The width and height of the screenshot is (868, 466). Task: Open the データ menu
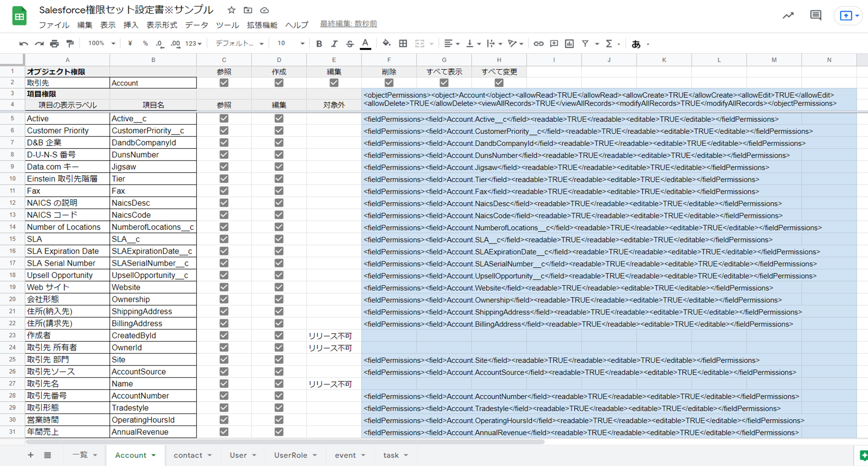pos(196,25)
